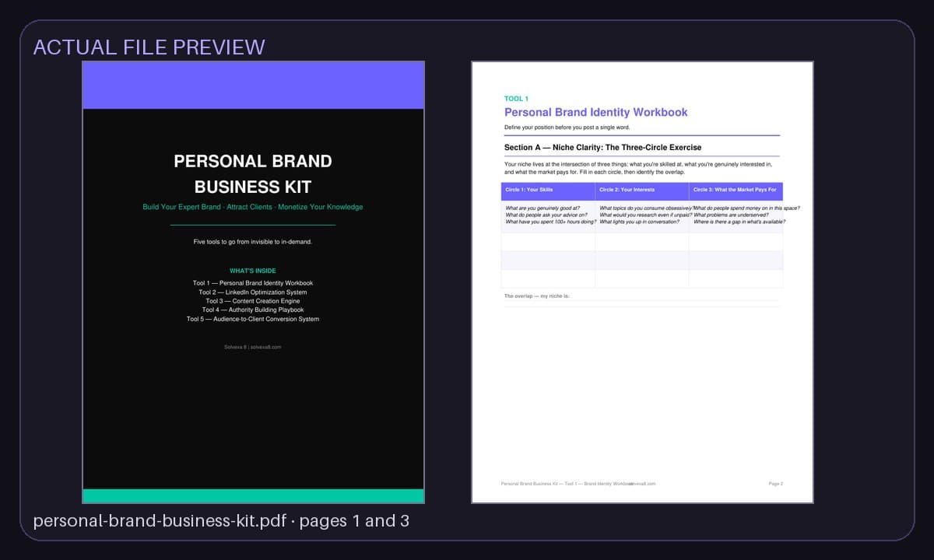Viewport: 934px width, 560px height.
Task: Click 'Tool 3 — Content Creation Engine' line
Action: pos(253,301)
